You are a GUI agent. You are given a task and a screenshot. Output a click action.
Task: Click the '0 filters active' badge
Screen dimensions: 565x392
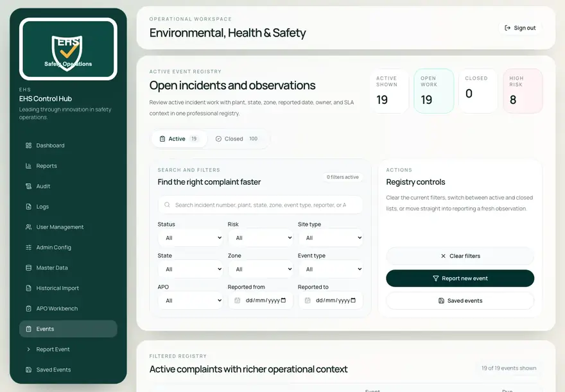click(x=342, y=177)
